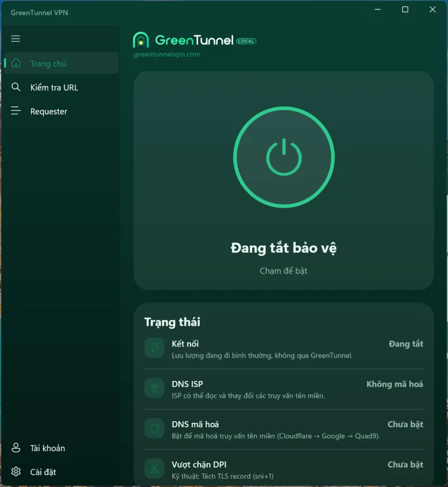
Task: Collapse sidebar with the hamburger menu icon
Action: point(16,39)
